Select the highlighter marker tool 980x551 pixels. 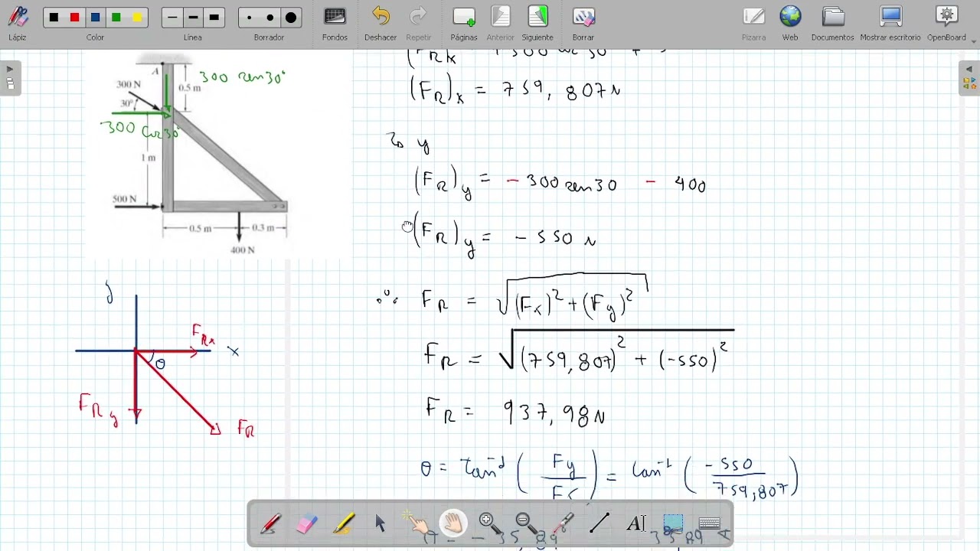pos(344,523)
